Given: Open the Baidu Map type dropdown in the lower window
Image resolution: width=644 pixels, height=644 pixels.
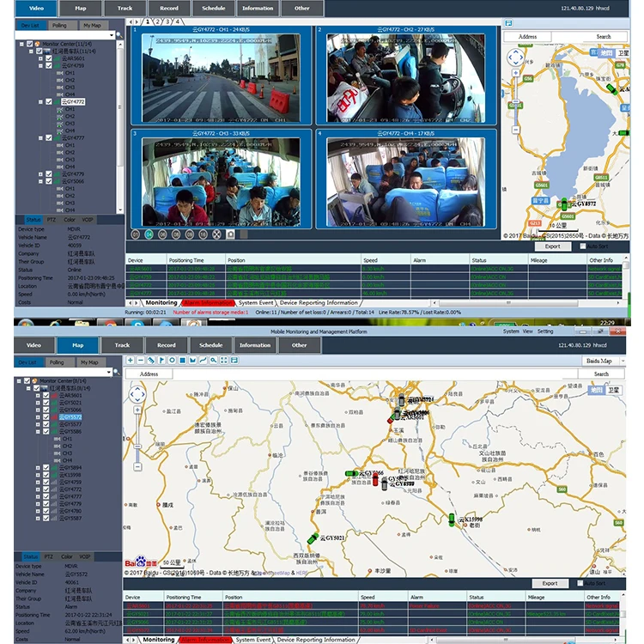Looking at the screenshot, I should pos(623,361).
